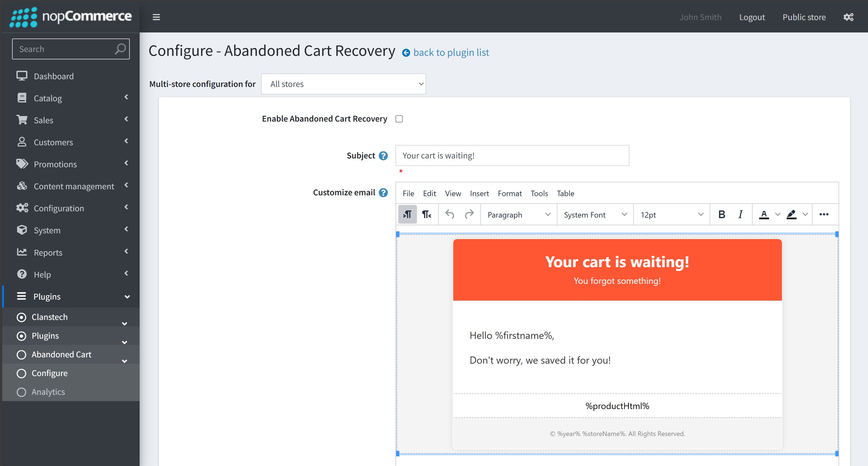Expand the Abandoned Cart submenu
Screen dimensions: 868x466
124,361
